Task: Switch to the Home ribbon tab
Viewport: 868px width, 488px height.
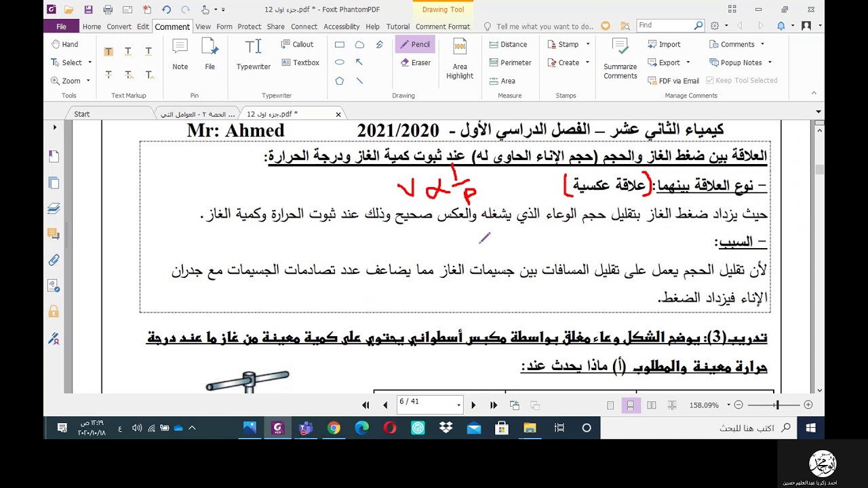Action: (x=92, y=26)
